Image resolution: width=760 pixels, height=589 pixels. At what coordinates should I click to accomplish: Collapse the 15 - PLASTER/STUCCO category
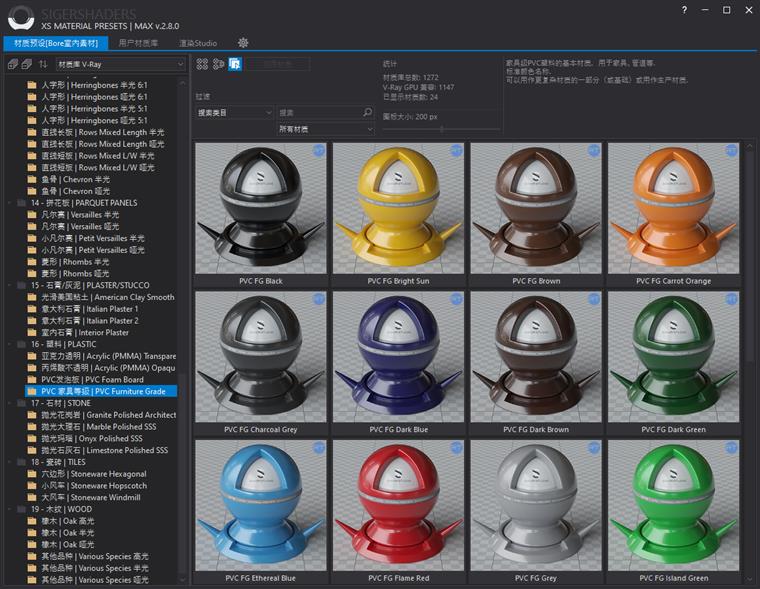(10, 286)
